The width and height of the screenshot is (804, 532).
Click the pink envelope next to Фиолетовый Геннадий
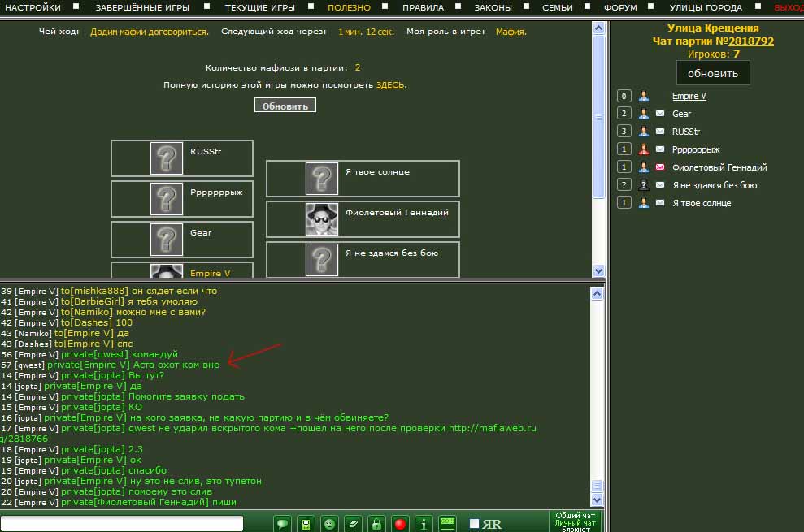(x=660, y=167)
